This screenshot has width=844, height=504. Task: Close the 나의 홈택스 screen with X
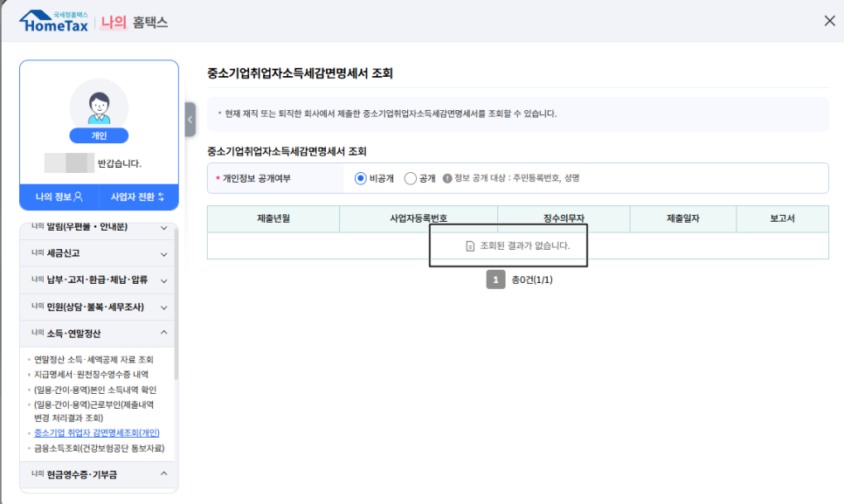(828, 20)
